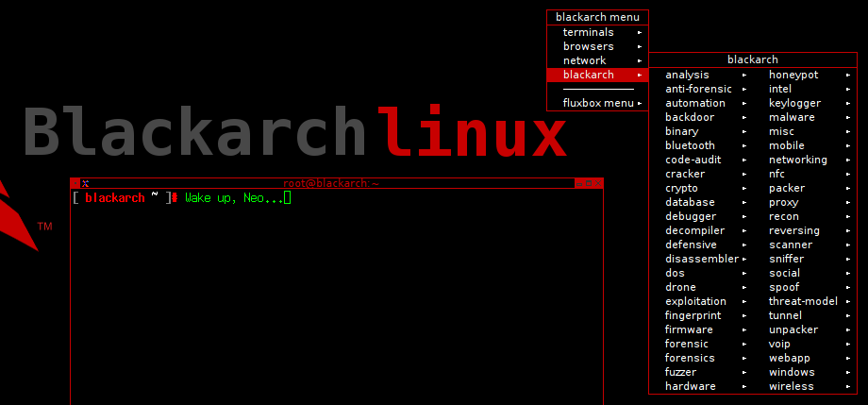
Task: Open the keylogger submenu
Action: click(805, 103)
